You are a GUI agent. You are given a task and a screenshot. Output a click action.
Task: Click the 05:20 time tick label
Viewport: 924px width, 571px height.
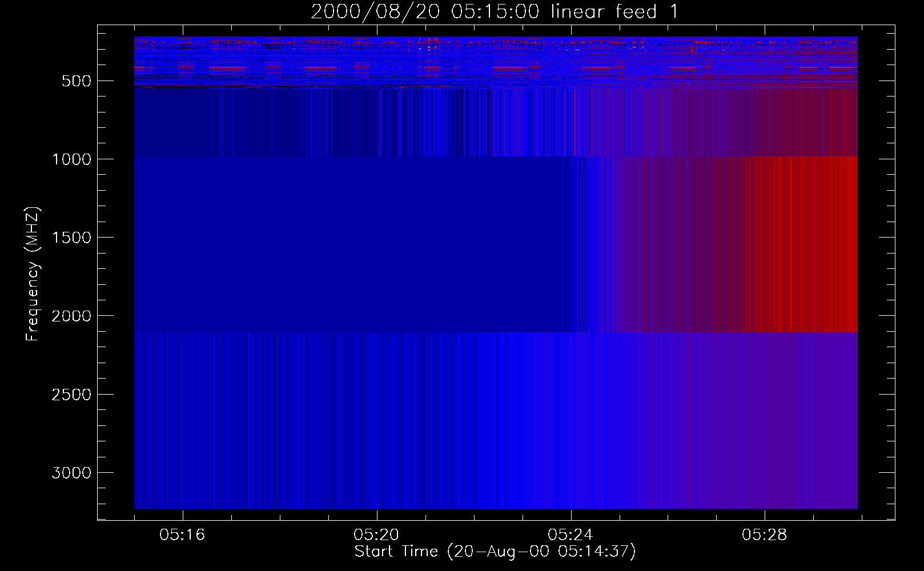pyautogui.click(x=376, y=535)
